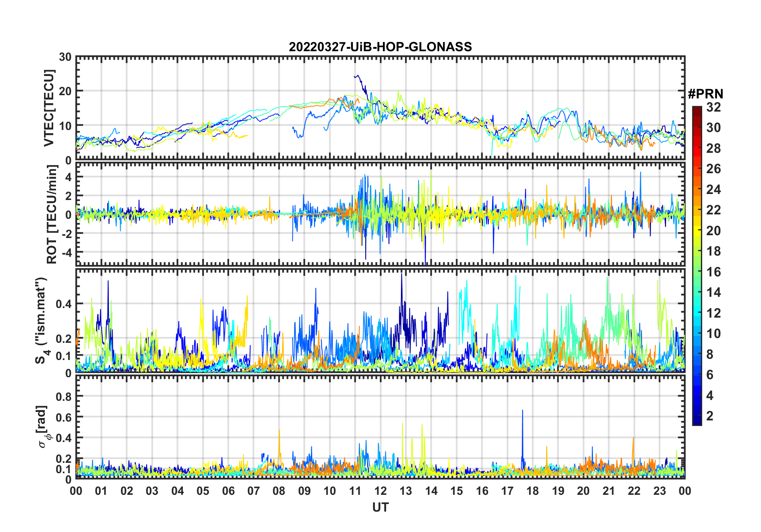Click the UT x-axis label
The width and height of the screenshot is (761, 532).
point(380,507)
